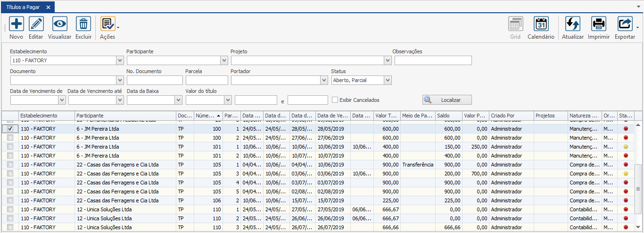Open Visualizar eye icon
Viewport: 644px width, 233px height.
coord(59,24)
